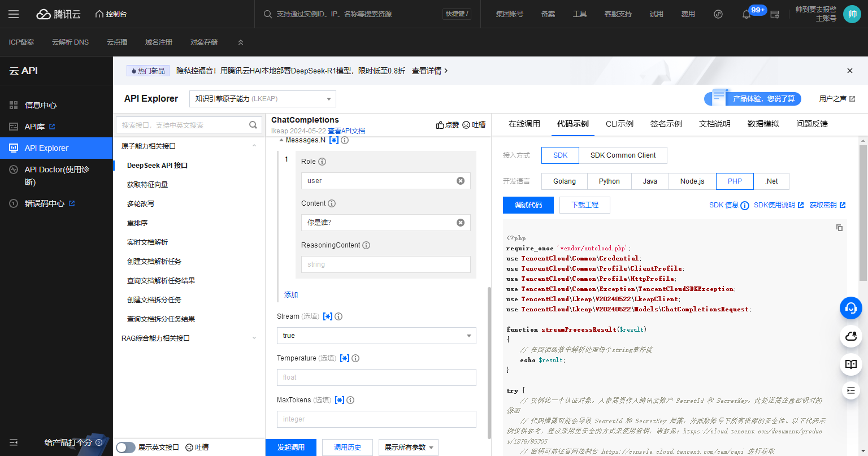868x456 pixels.
Task: Switch to 文档说明 tab
Action: tap(715, 124)
